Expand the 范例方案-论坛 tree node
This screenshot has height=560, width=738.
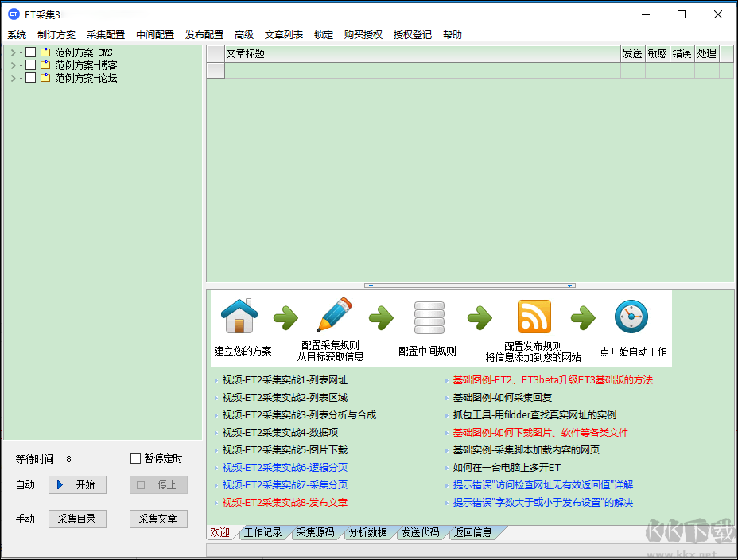point(14,78)
